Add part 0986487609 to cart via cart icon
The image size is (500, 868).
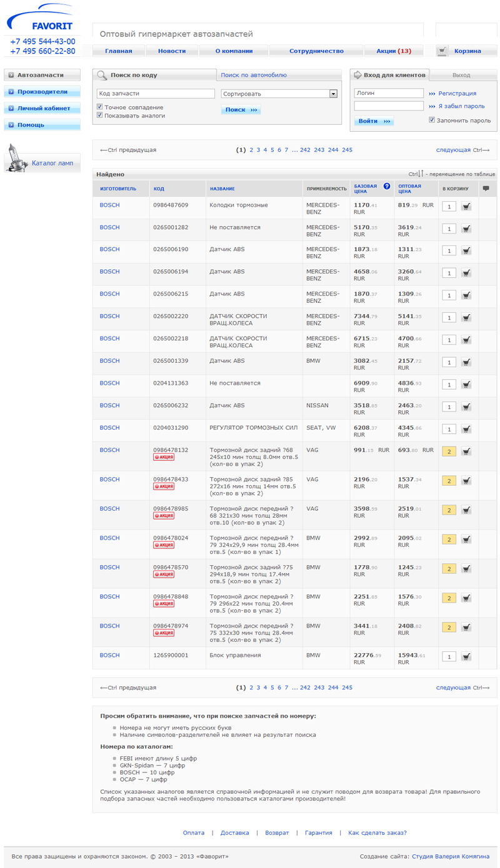tap(466, 207)
